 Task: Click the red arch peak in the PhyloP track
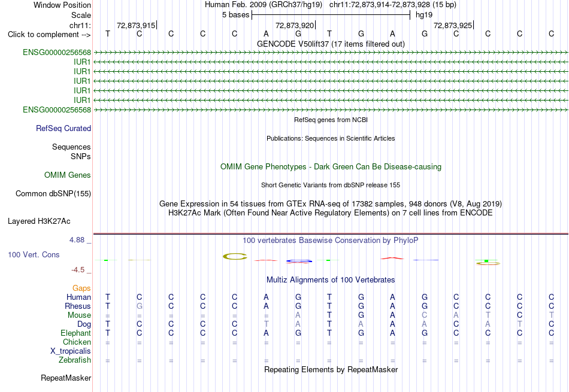point(392,258)
